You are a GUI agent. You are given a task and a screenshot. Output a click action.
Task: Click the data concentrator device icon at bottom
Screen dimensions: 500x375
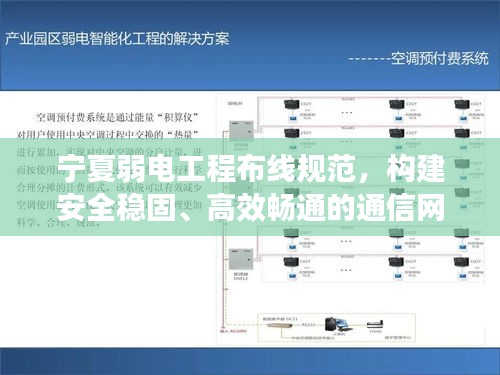tap(279, 324)
